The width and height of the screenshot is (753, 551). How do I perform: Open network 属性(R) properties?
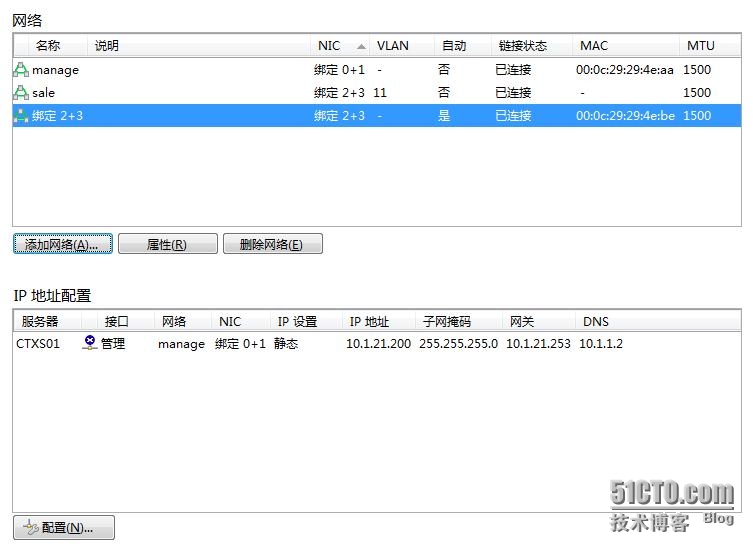click(168, 244)
